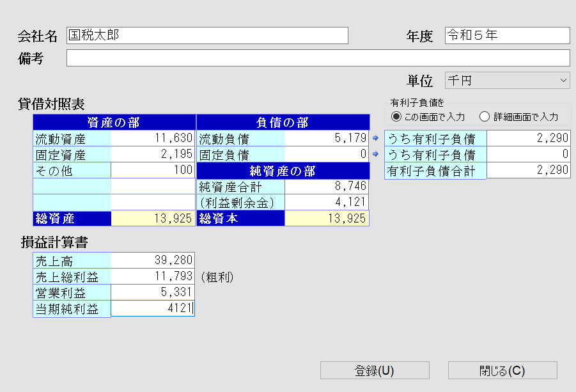Click the 当期純利益 field being edited
The height and width of the screenshot is (392, 576).
[x=153, y=308]
